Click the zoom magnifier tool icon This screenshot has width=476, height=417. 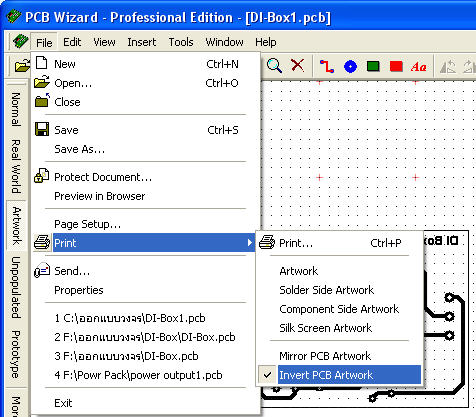pyautogui.click(x=274, y=65)
